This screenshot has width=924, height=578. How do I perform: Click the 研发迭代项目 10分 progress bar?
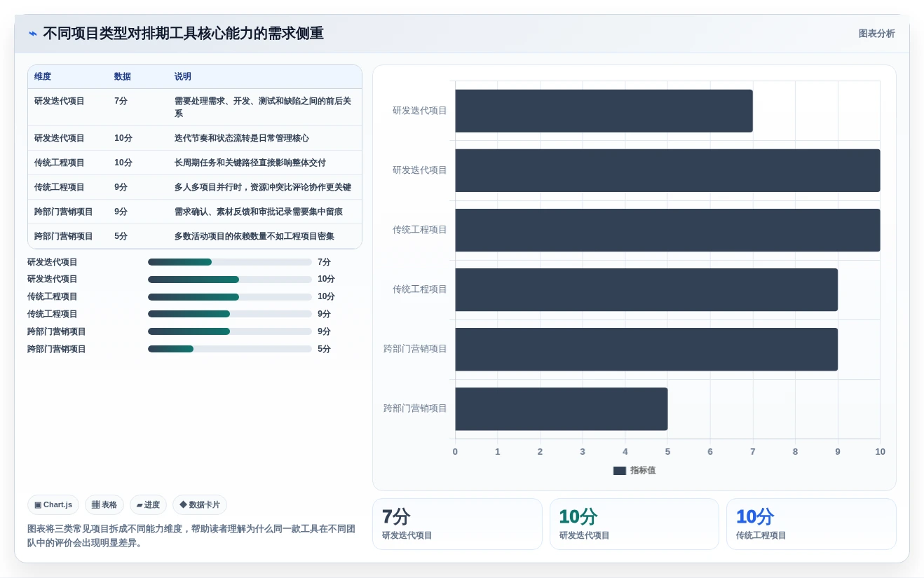point(230,279)
